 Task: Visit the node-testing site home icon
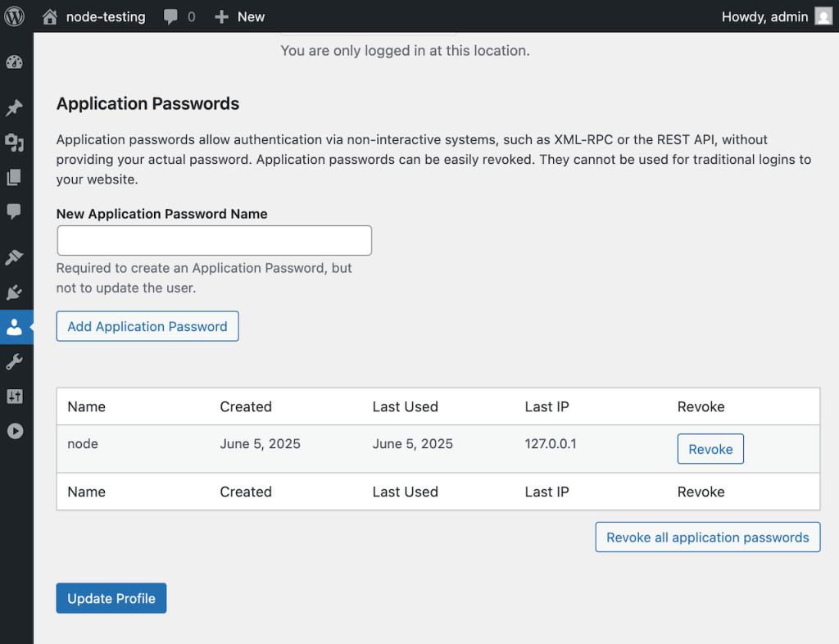tap(50, 16)
